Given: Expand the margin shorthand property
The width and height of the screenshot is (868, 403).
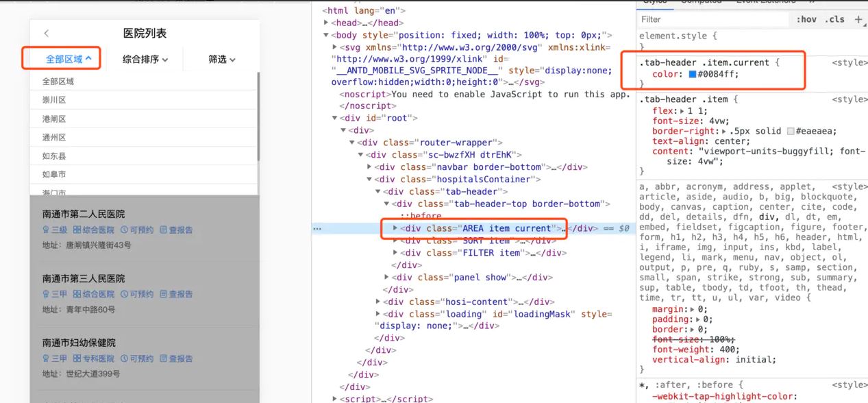Looking at the screenshot, I should 693,310.
